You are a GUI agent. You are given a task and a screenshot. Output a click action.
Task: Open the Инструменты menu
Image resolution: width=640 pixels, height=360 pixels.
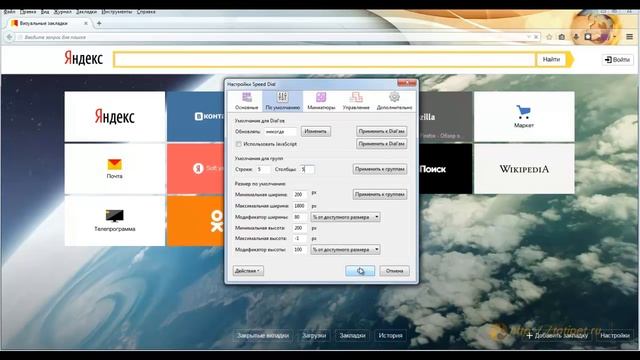(117, 12)
